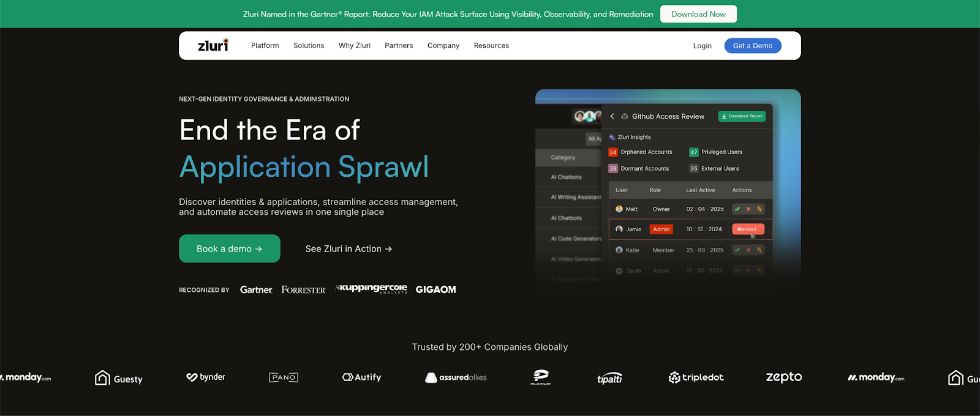980x416 pixels.
Task: Click the tipalti logo
Action: (609, 378)
